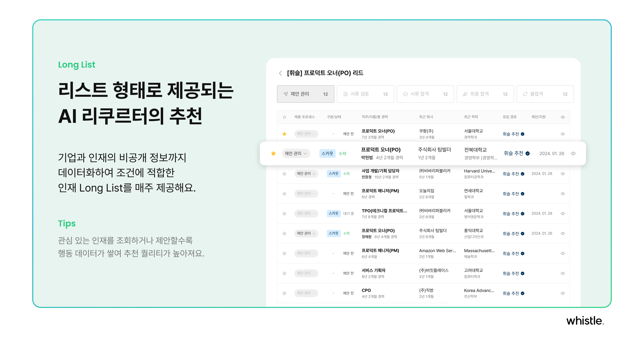The height and width of the screenshot is (338, 644).
Task: View the Amazon Web Ser... candidate via eye icon
Action: tap(562, 254)
